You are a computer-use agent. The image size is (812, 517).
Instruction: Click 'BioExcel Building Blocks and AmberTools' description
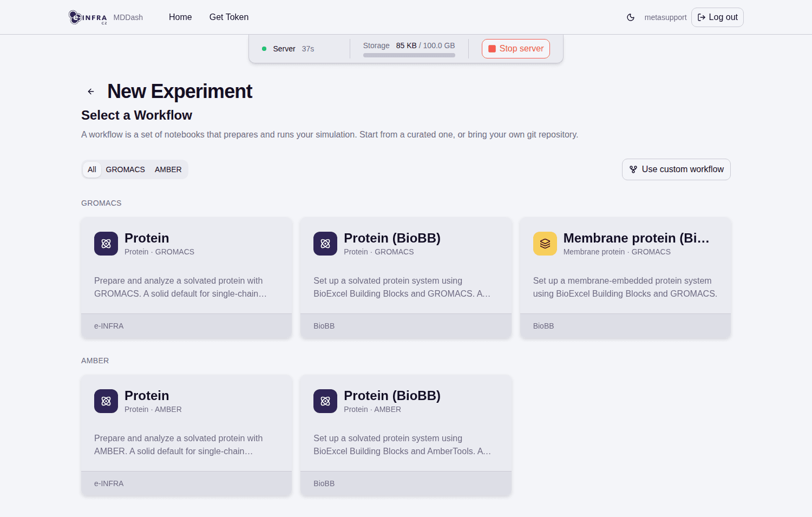click(x=402, y=444)
